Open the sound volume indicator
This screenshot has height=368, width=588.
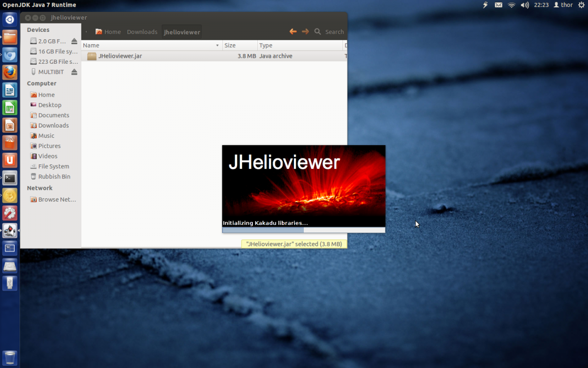point(525,5)
